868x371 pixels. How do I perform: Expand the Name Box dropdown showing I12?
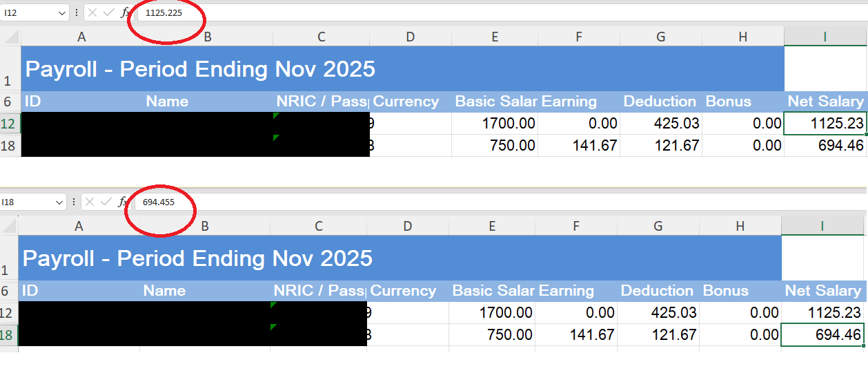(62, 12)
